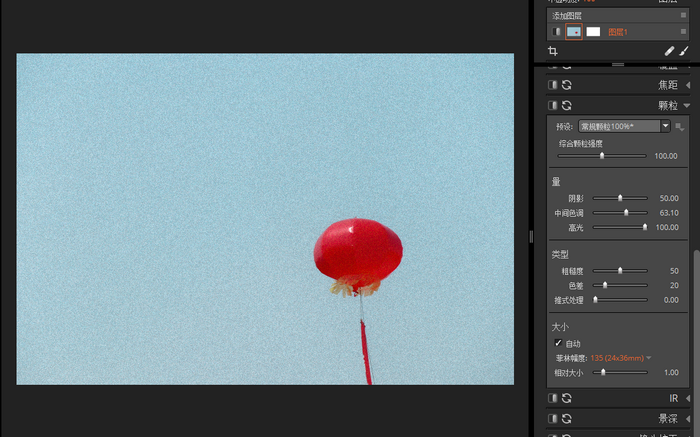Reset the IR panel settings

point(567,398)
